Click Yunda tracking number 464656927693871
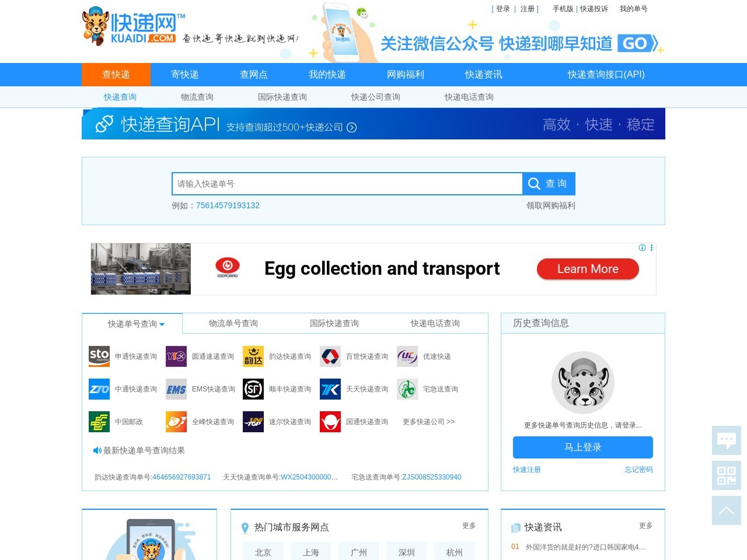The image size is (747, 560). 181,477
